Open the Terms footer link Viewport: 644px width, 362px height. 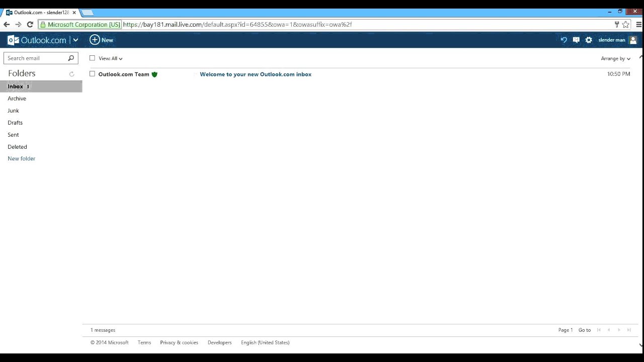pos(144,342)
